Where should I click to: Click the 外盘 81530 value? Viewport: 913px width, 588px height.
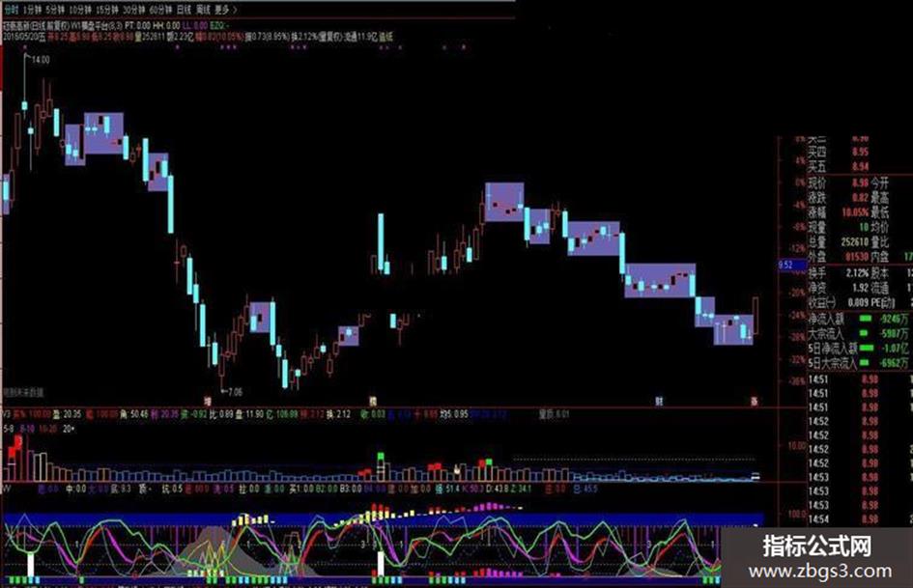pos(855,256)
